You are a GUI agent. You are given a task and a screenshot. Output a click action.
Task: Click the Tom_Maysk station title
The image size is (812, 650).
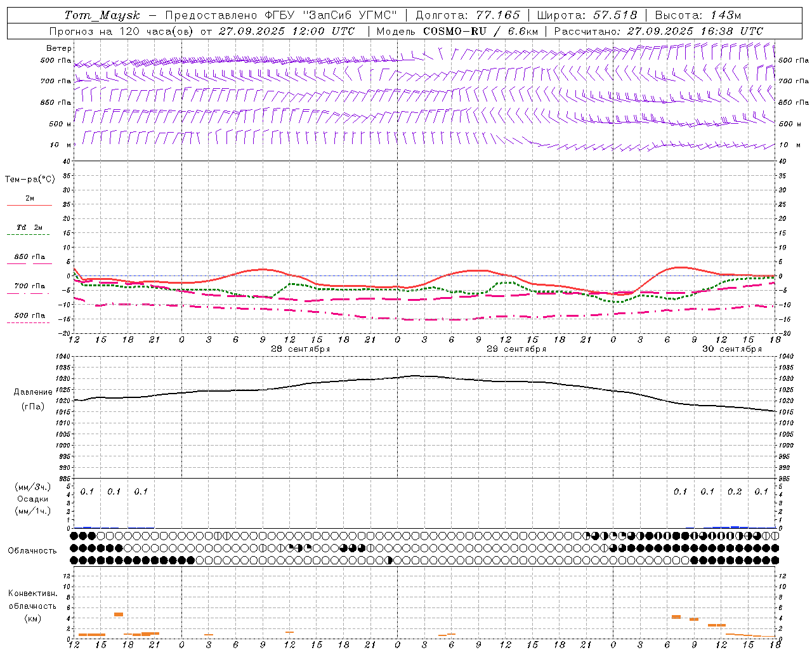(102, 15)
